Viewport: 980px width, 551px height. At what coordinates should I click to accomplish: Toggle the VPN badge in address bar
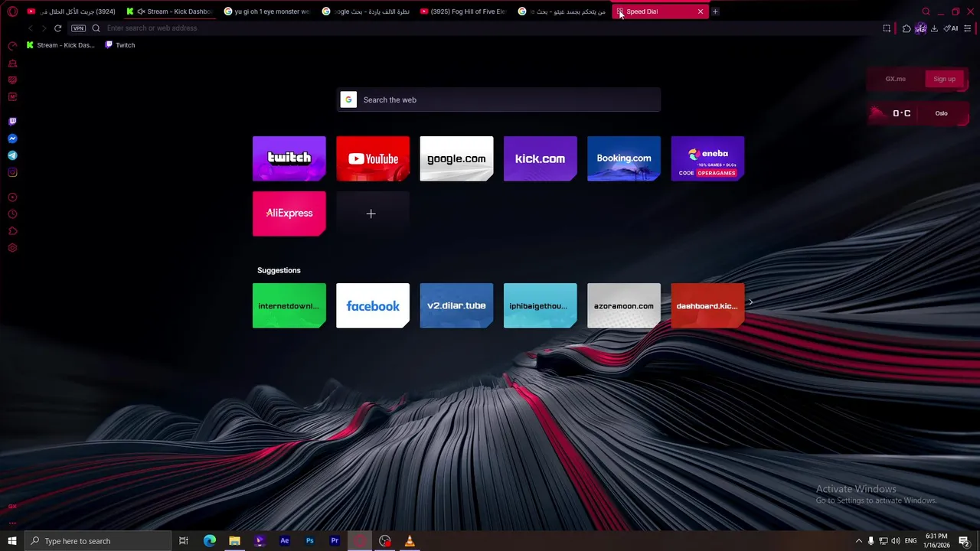tap(78, 28)
